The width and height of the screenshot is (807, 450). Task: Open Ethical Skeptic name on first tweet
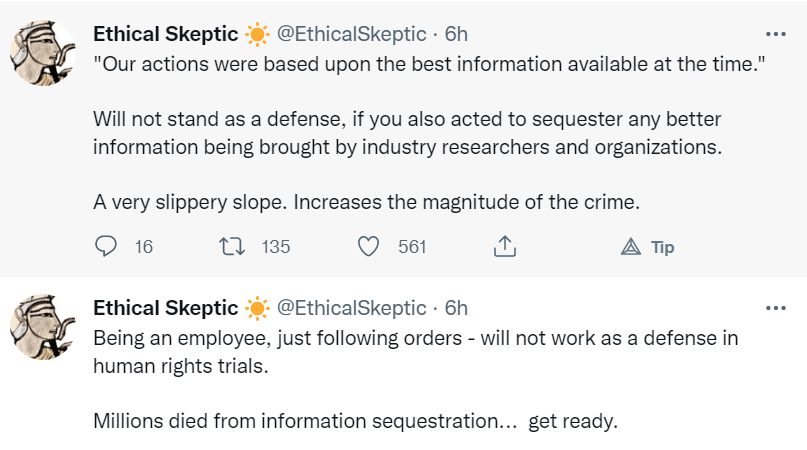coord(165,34)
